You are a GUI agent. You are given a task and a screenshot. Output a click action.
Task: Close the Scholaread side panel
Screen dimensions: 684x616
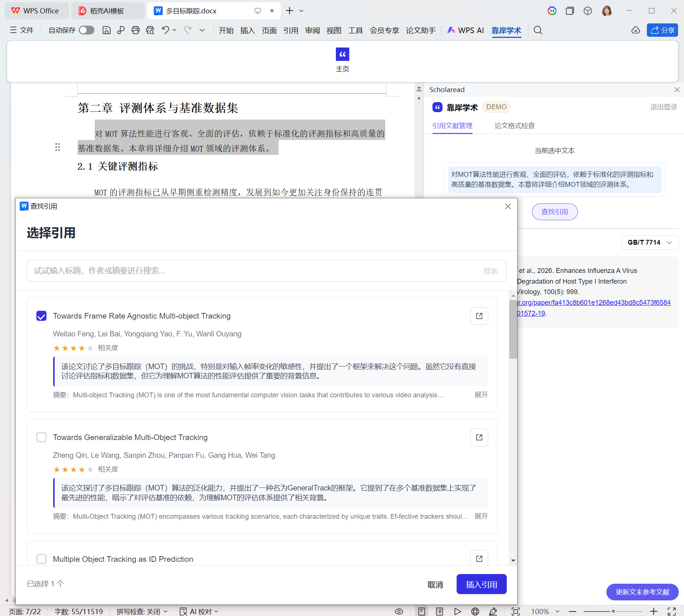(x=677, y=89)
